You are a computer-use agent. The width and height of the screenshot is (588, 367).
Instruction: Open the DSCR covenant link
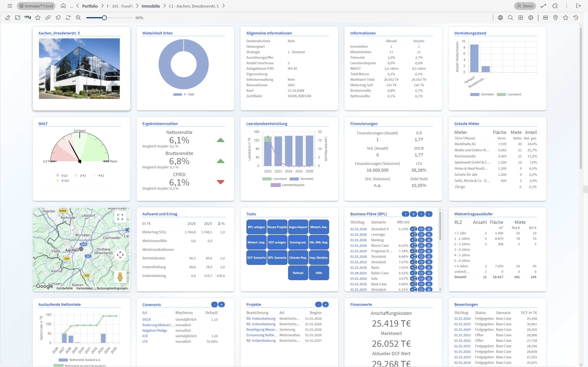point(147,320)
